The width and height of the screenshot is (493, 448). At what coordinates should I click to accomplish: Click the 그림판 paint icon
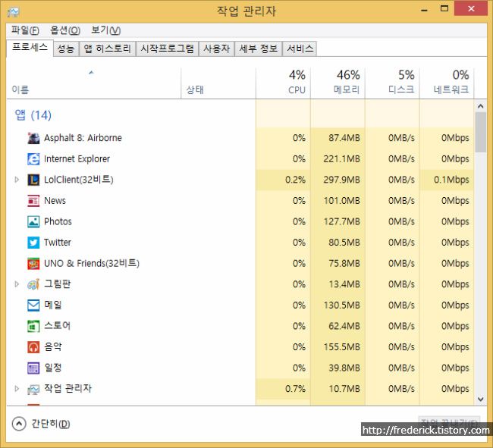click(33, 284)
